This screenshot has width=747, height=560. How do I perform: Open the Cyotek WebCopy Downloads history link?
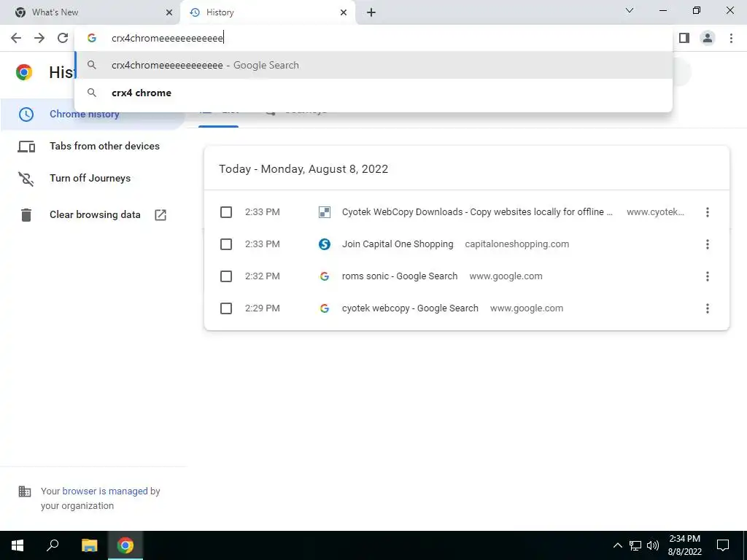[477, 212]
